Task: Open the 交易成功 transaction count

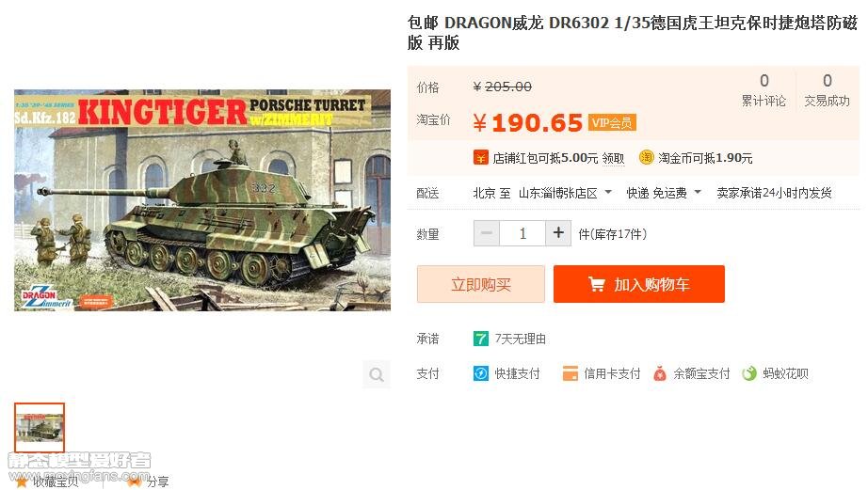Action: pyautogui.click(x=827, y=89)
